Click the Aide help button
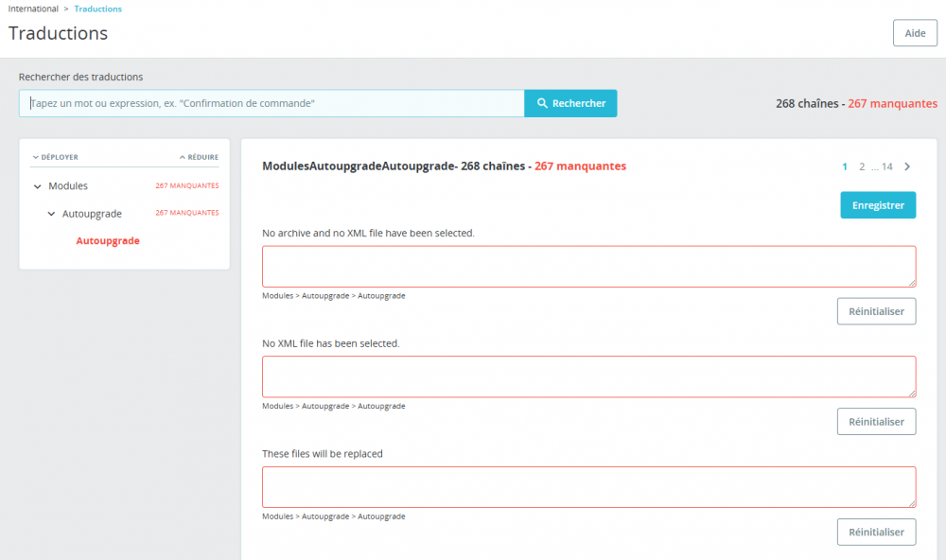 (x=915, y=33)
